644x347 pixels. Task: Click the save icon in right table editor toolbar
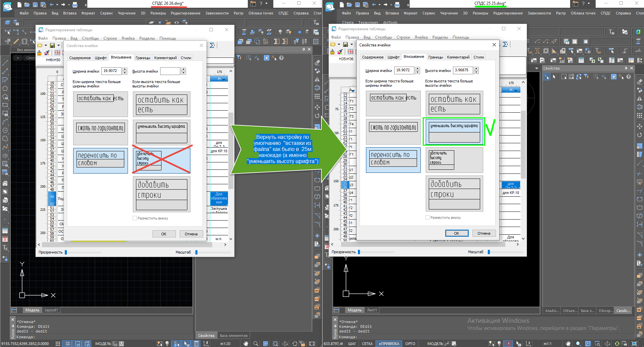[345, 44]
